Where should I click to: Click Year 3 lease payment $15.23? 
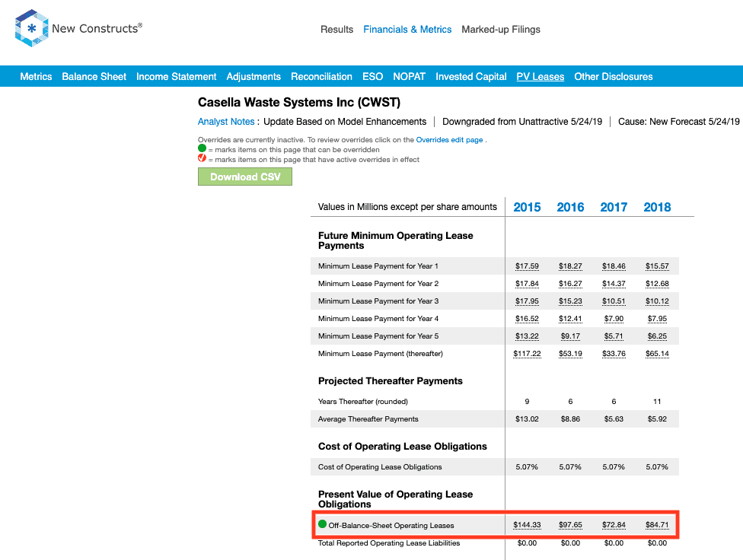click(x=570, y=301)
